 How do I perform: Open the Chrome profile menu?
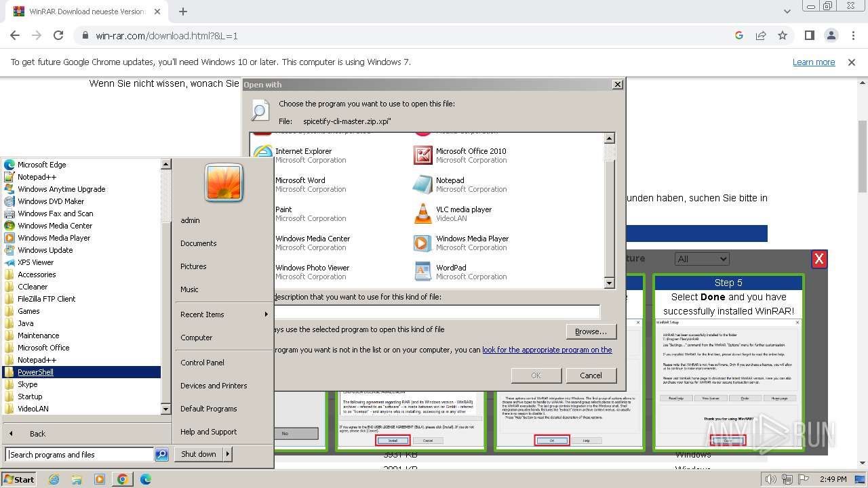coord(831,35)
